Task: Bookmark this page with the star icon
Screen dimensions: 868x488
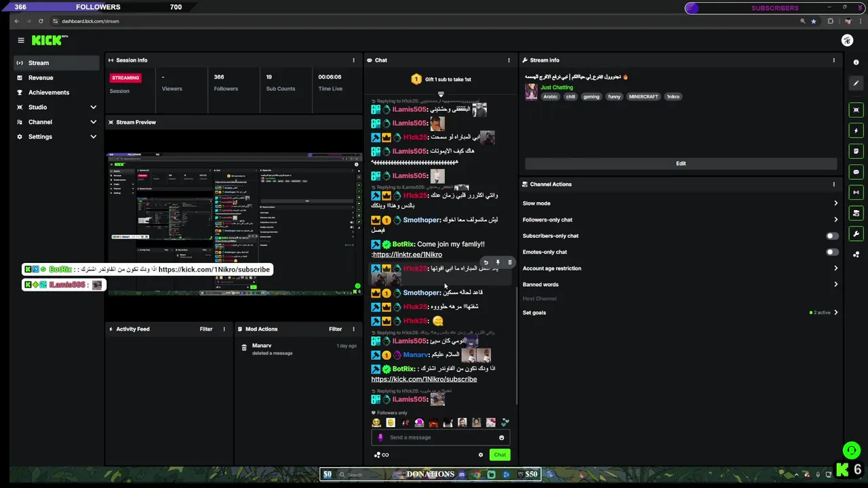Action: pyautogui.click(x=814, y=21)
